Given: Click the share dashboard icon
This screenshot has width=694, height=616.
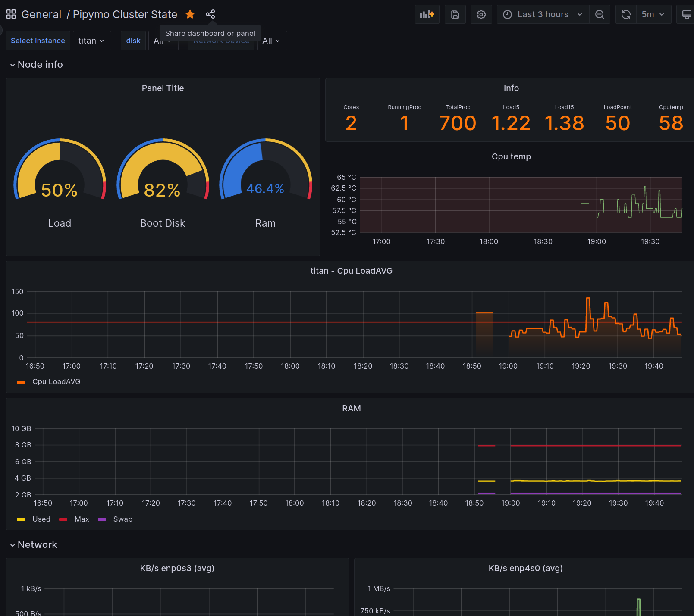Looking at the screenshot, I should pos(210,14).
